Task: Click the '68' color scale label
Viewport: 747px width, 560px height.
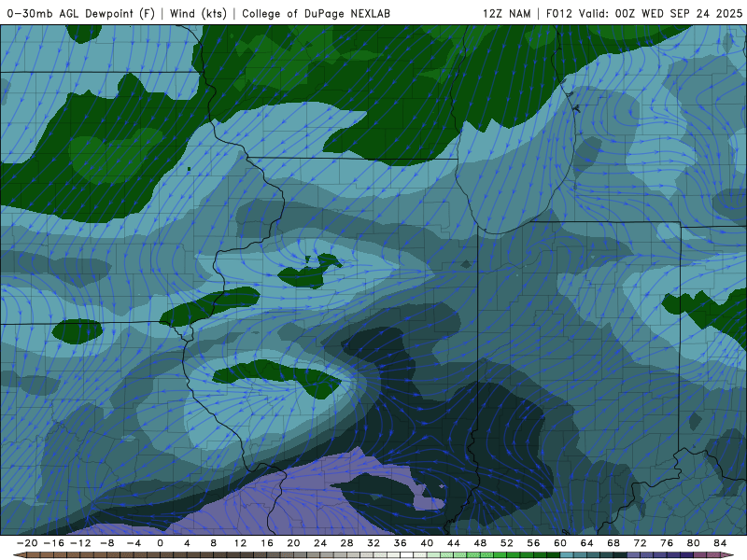Action: (x=613, y=543)
